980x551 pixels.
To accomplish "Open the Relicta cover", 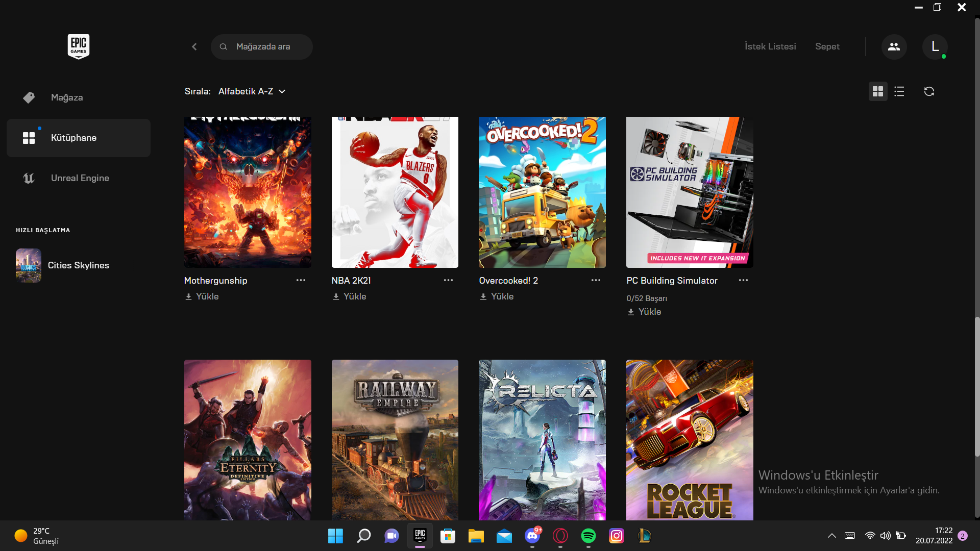I will point(542,440).
